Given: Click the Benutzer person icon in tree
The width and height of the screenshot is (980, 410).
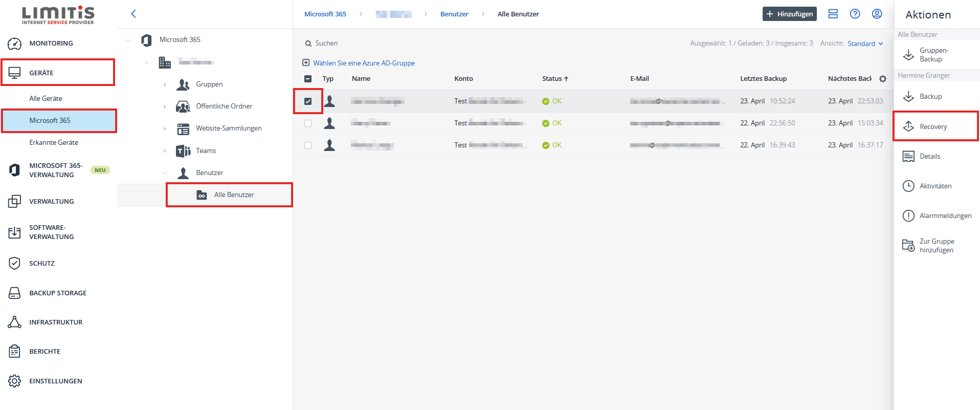Looking at the screenshot, I should [183, 173].
